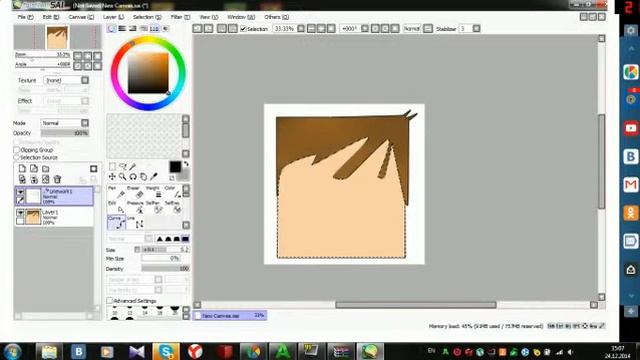
Task: Click the canvas horizontal scrollbar
Action: click(416, 305)
